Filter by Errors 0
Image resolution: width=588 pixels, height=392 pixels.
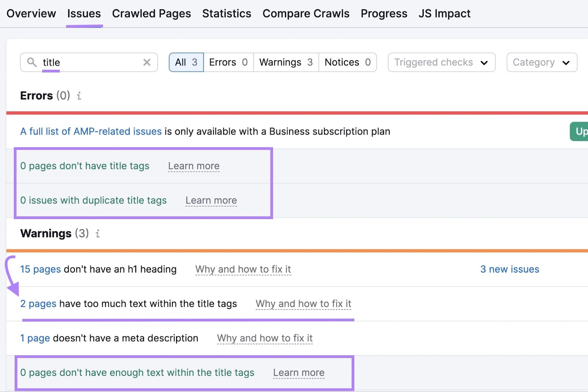[228, 62]
